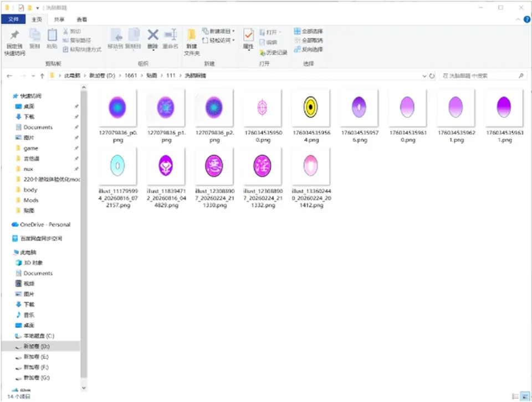Screen dimensions: 532x402
Task: Open Help via the blue question mark
Action: pyautogui.click(x=527, y=20)
